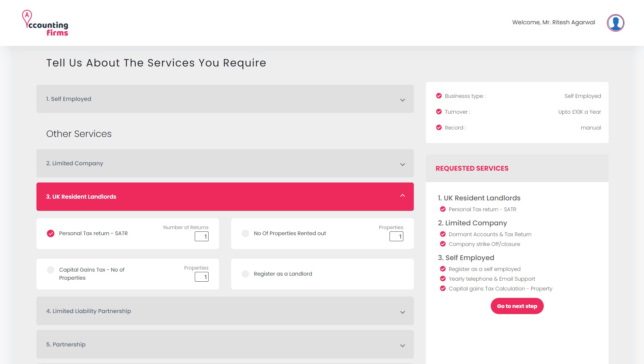
Task: Open the 5. Partnership accordion header
Action: click(225, 344)
